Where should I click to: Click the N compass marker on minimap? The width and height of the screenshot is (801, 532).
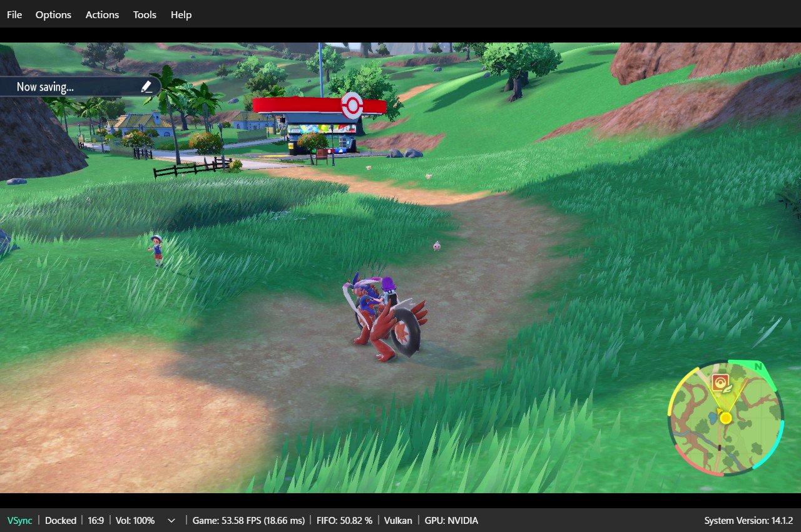point(758,366)
